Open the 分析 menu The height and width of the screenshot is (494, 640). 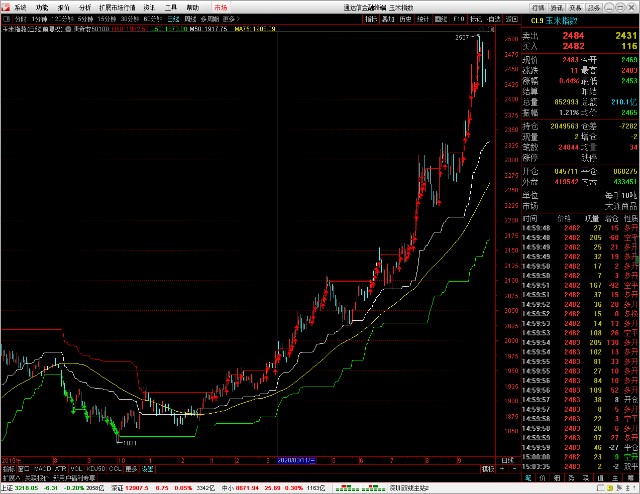pos(85,6)
